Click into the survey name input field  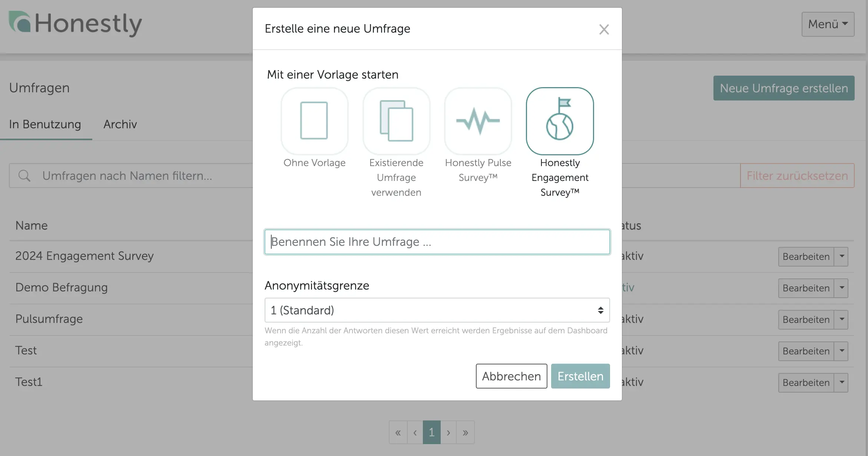click(x=437, y=242)
